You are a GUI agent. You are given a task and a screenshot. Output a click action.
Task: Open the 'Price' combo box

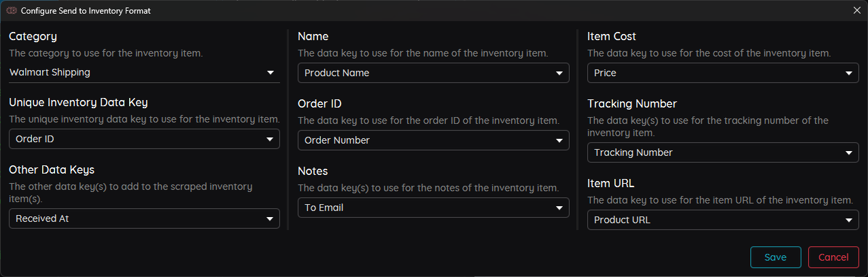click(x=714, y=73)
